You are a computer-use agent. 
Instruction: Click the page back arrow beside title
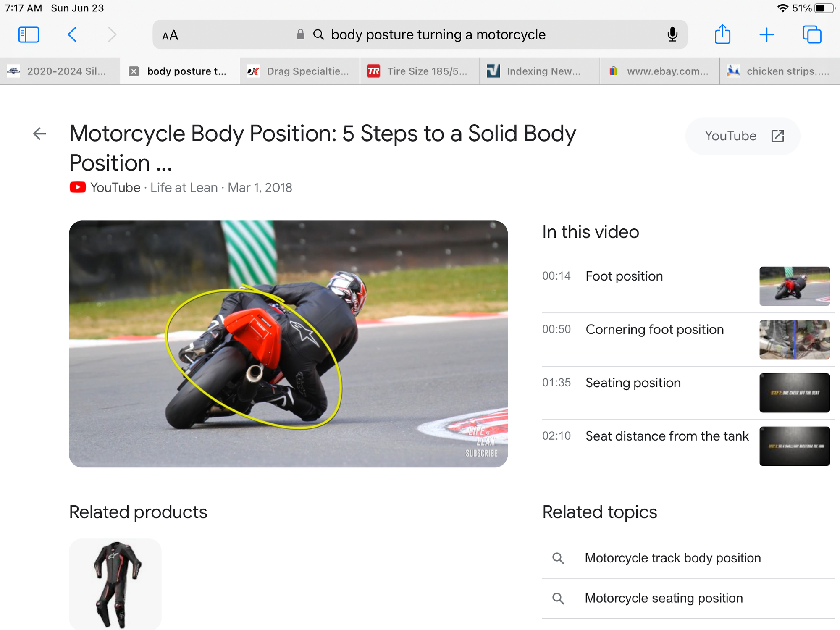tap(39, 134)
